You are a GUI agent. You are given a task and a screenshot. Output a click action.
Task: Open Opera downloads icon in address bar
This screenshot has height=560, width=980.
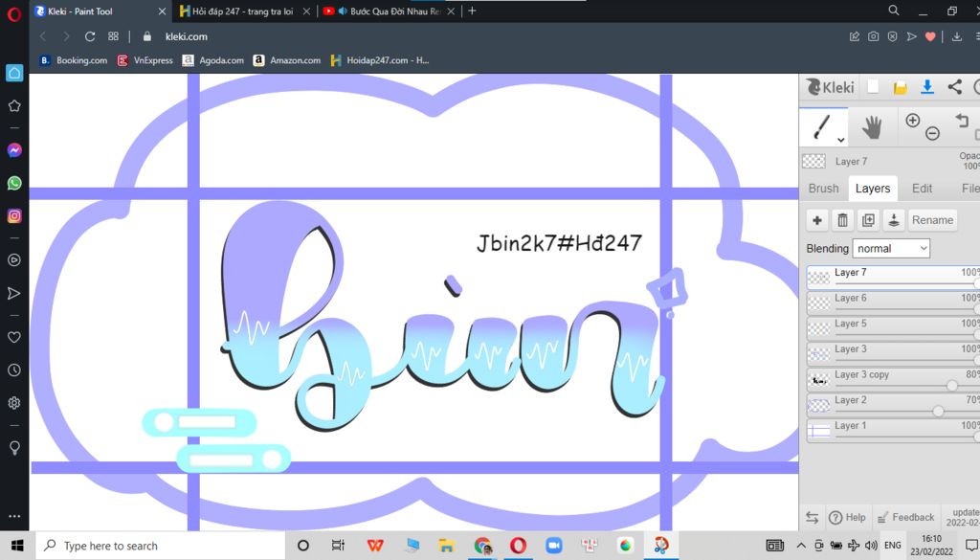pos(957,37)
